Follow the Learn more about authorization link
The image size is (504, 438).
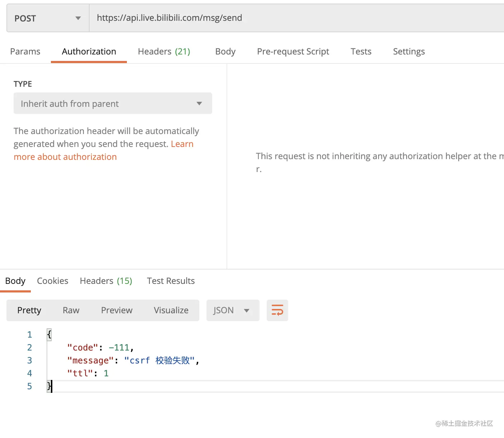click(x=65, y=157)
